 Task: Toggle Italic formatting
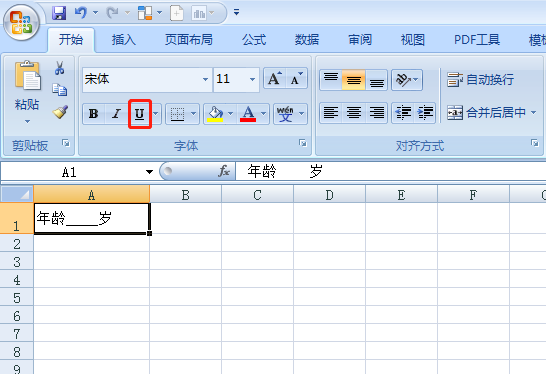pyautogui.click(x=117, y=114)
